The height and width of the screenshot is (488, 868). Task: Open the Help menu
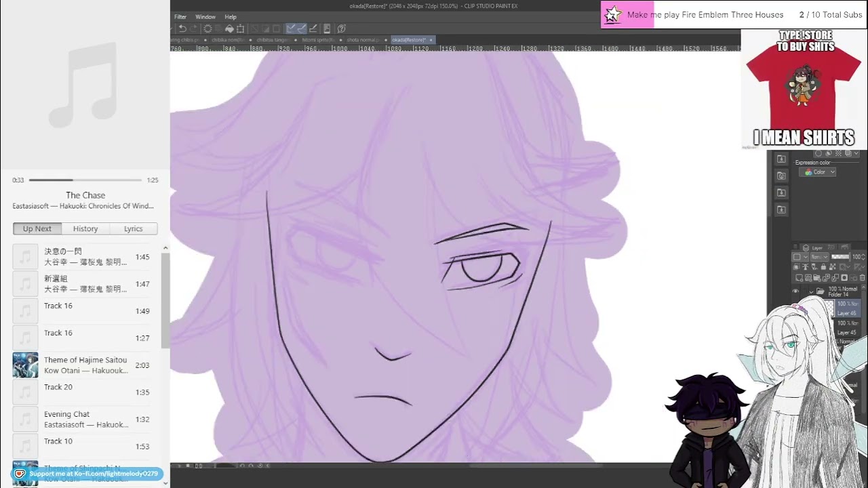pyautogui.click(x=231, y=17)
